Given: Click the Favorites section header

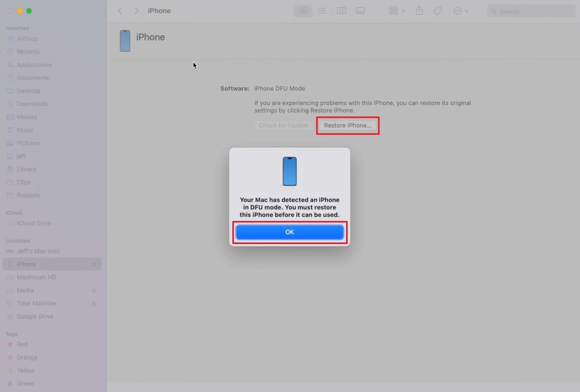Looking at the screenshot, I should (17, 28).
